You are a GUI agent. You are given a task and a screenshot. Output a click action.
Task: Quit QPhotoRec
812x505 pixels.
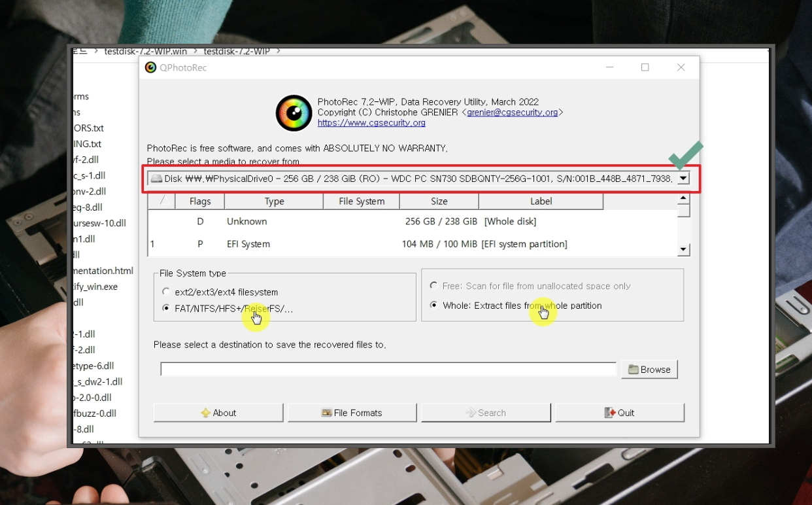620,413
